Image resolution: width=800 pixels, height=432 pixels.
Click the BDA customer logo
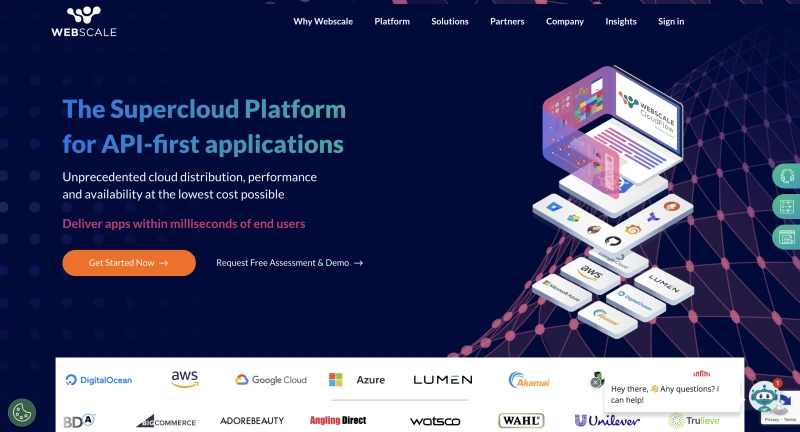[79, 421]
